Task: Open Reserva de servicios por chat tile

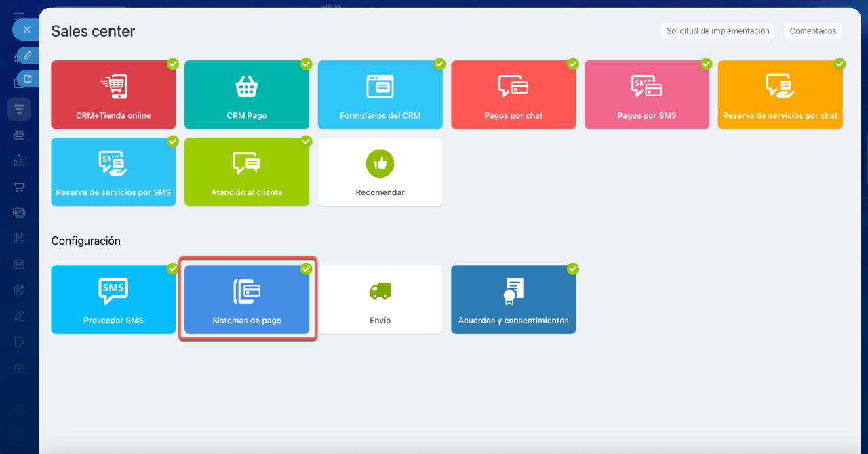Action: coord(780,95)
